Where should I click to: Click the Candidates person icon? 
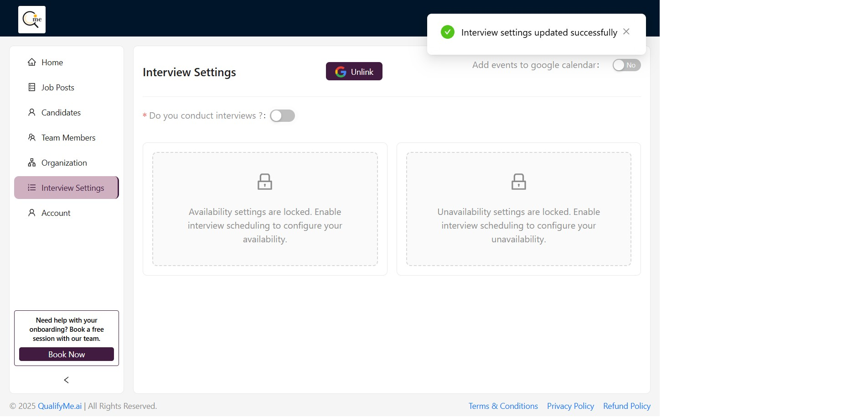(x=32, y=112)
